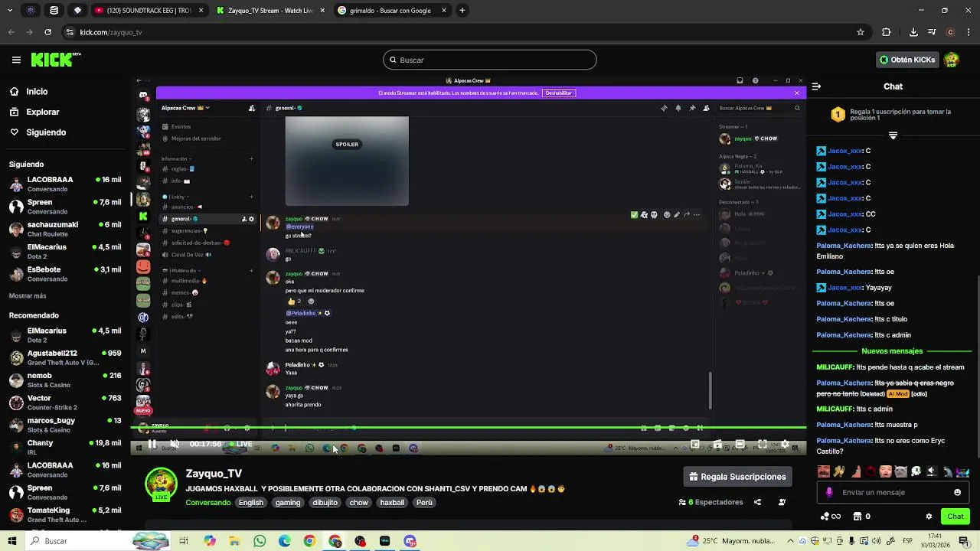The height and width of the screenshot is (551, 980).
Task: Enter fullscreen on the video player
Action: pyautogui.click(x=763, y=444)
